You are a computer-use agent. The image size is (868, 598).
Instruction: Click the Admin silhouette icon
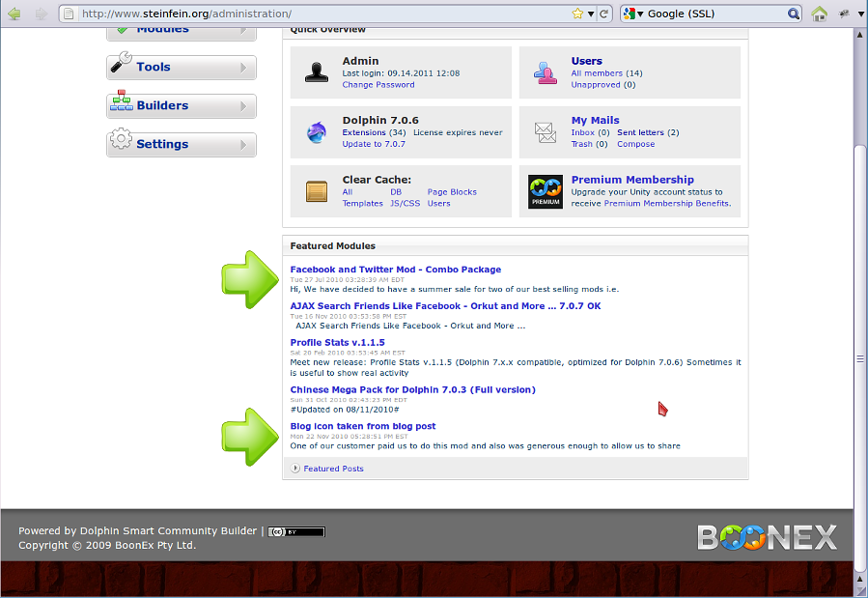point(317,72)
